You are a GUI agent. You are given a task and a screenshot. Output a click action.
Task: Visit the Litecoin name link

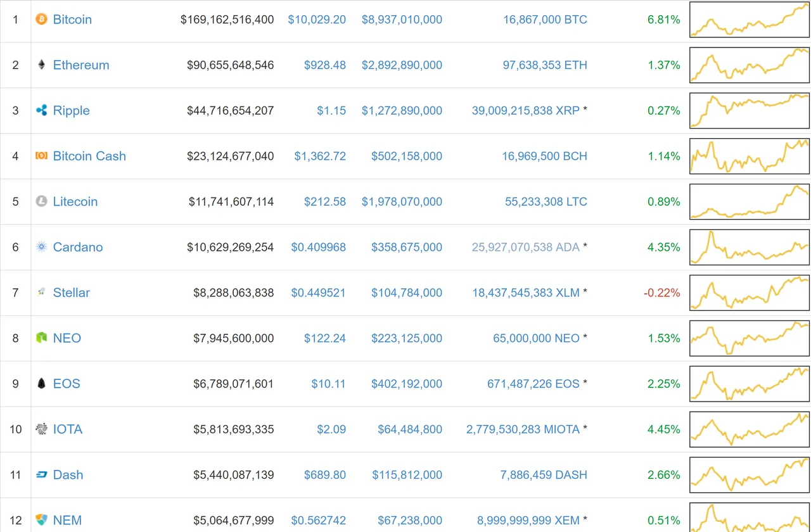(75, 202)
